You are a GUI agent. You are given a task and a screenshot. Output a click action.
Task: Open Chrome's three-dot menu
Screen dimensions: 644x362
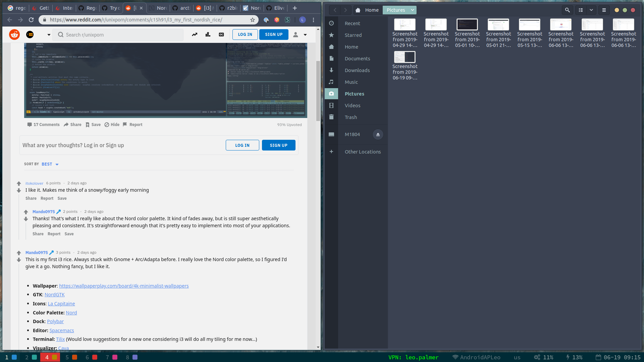point(313,20)
